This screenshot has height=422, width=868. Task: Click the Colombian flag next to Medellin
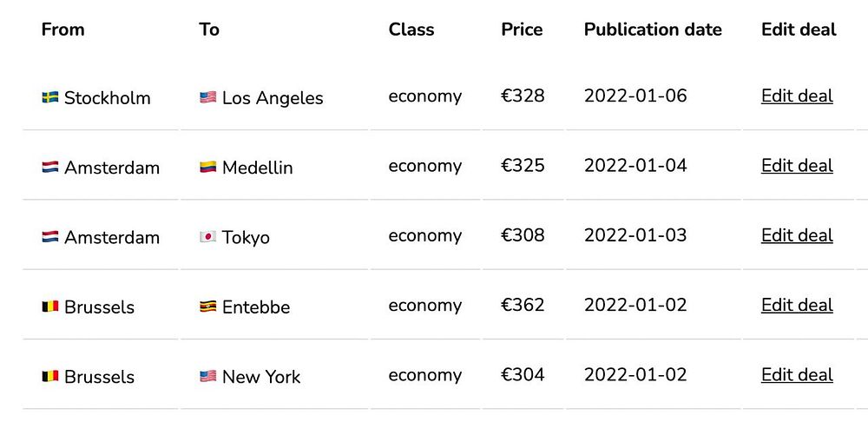click(x=208, y=168)
